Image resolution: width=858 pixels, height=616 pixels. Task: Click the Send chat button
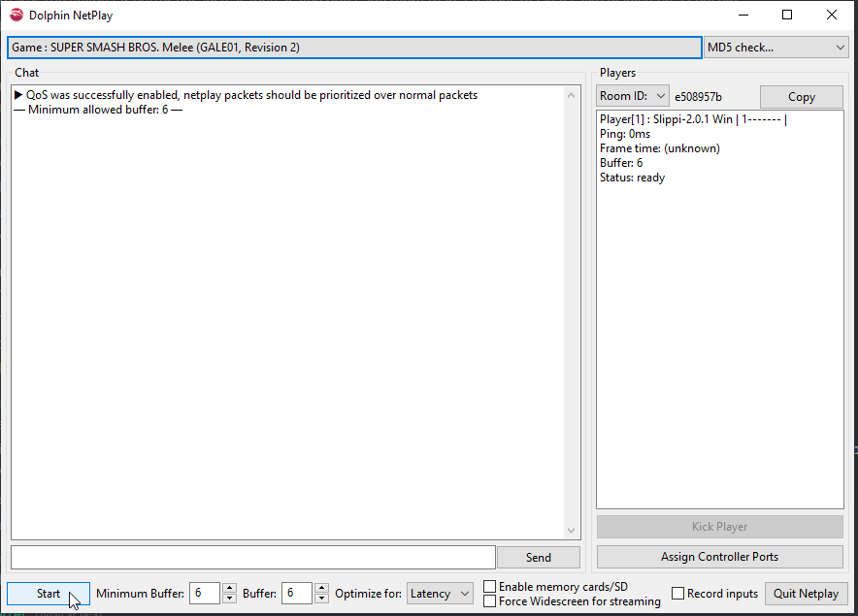(539, 558)
